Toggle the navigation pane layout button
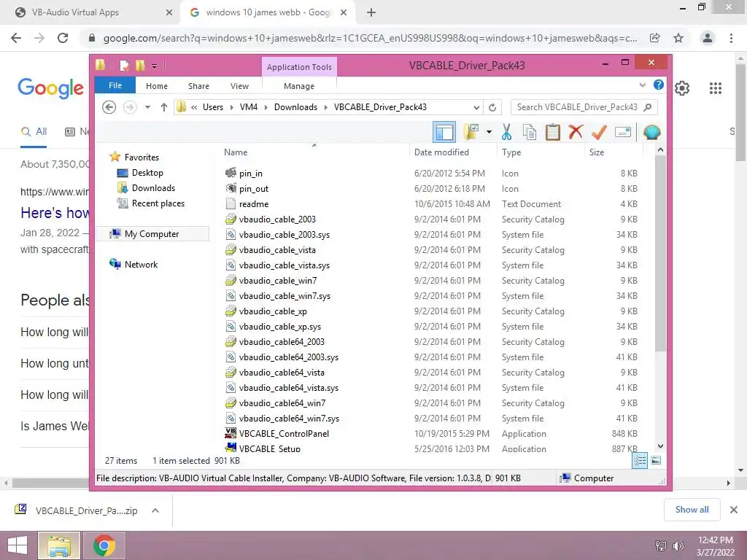This screenshot has height=560, width=747. (x=444, y=132)
